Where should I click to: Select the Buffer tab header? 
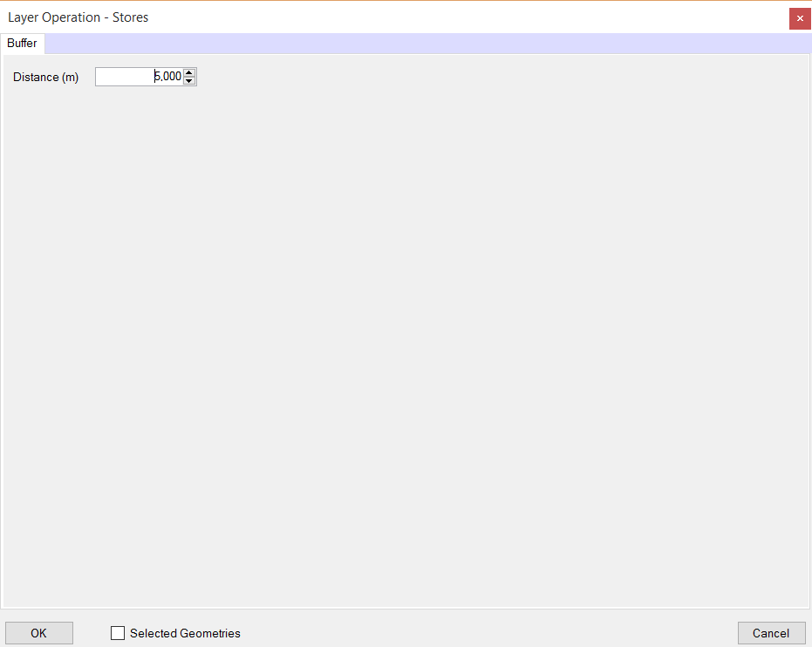pyautogui.click(x=22, y=43)
